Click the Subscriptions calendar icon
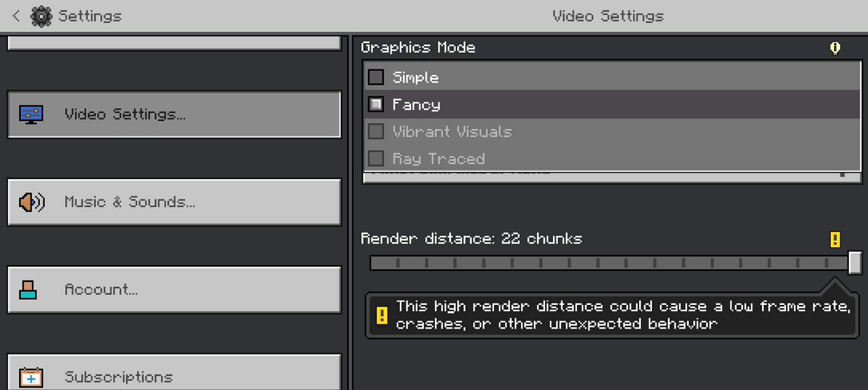 pyautogui.click(x=31, y=377)
